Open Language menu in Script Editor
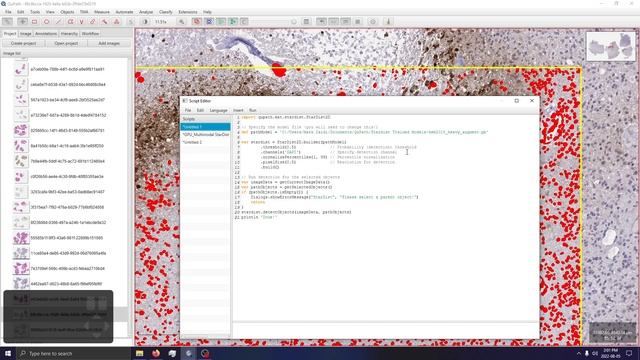 point(218,110)
